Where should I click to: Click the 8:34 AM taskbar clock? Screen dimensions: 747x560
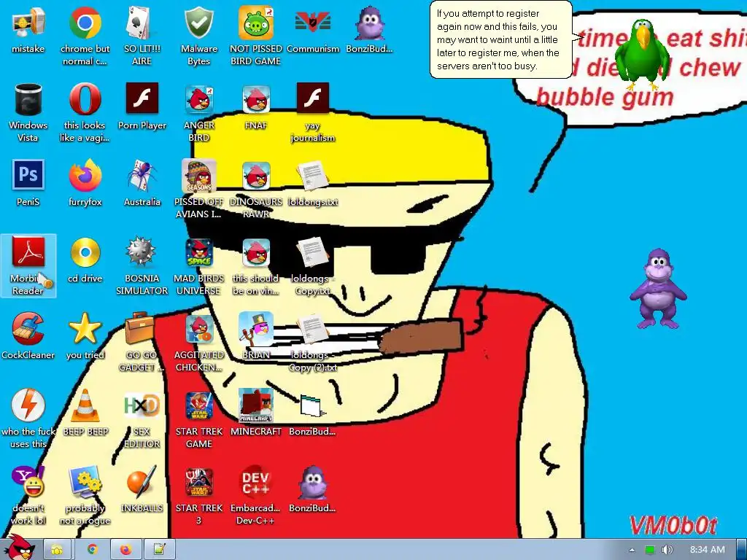(708, 550)
